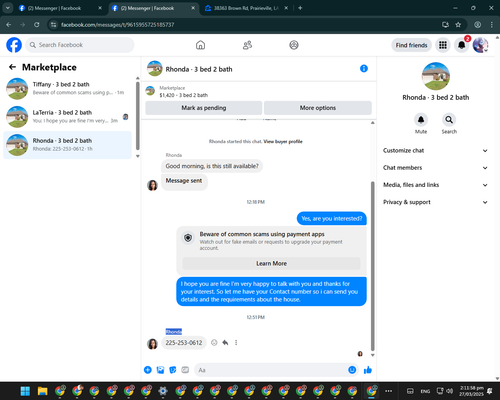Switch to the 38363 Brown Rd tab

click(x=246, y=8)
